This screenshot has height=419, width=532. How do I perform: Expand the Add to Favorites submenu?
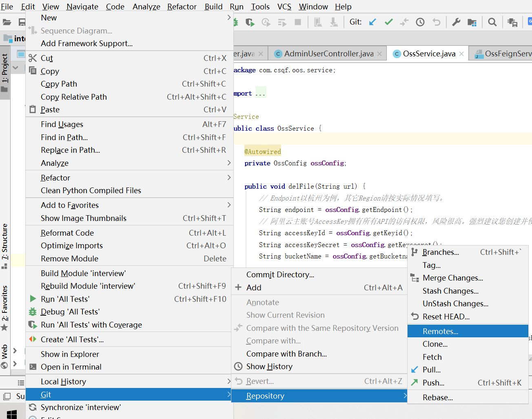tap(129, 205)
